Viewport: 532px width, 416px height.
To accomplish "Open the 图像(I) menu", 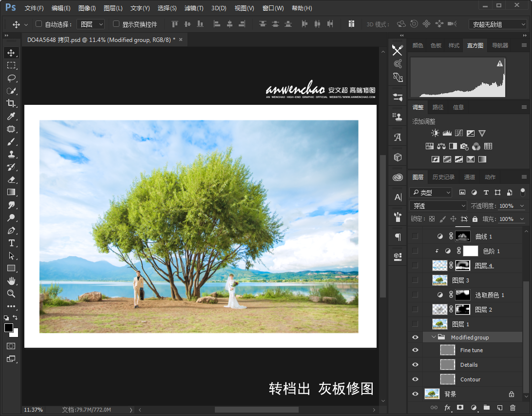I will pyautogui.click(x=87, y=8).
